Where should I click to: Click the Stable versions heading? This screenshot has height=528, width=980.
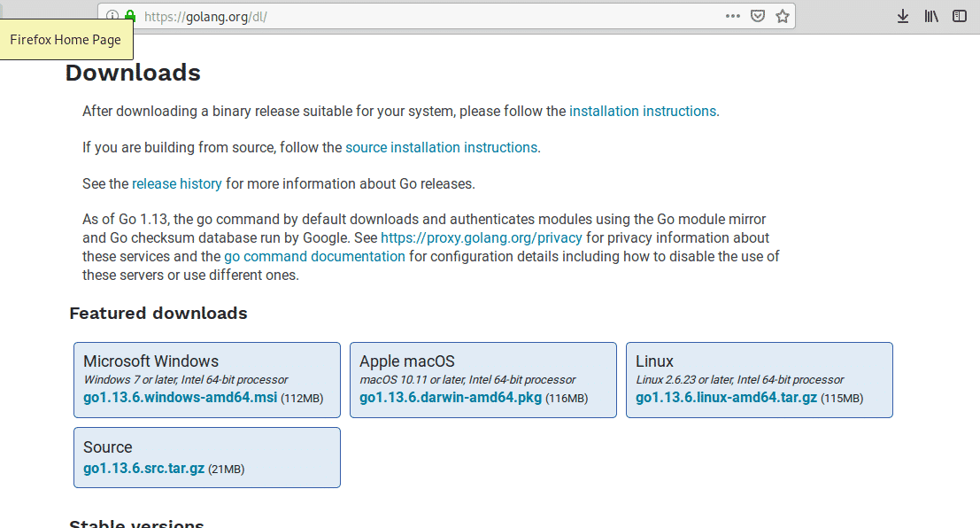[136, 523]
